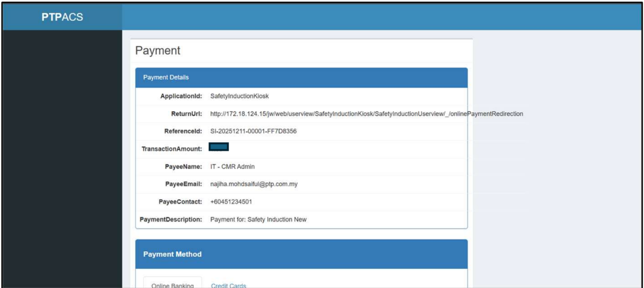
Task: Click description Payment for: Safety Induction New
Action: 258,219
